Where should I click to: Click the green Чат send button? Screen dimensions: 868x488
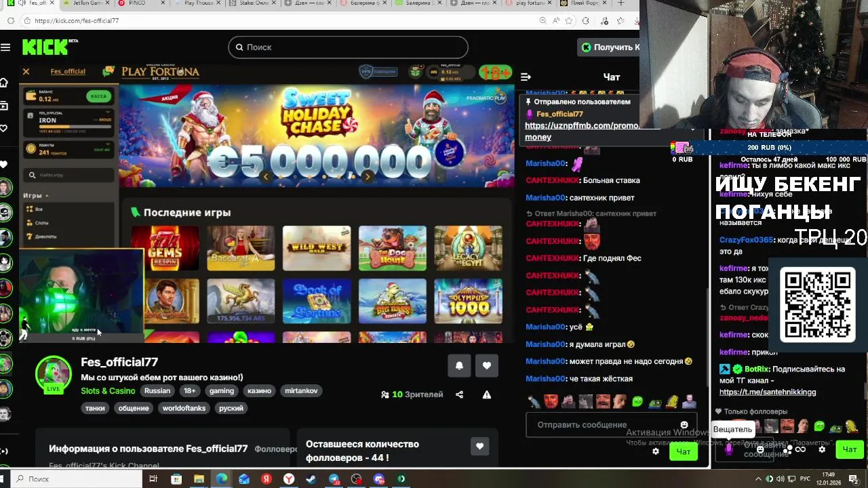[683, 451]
